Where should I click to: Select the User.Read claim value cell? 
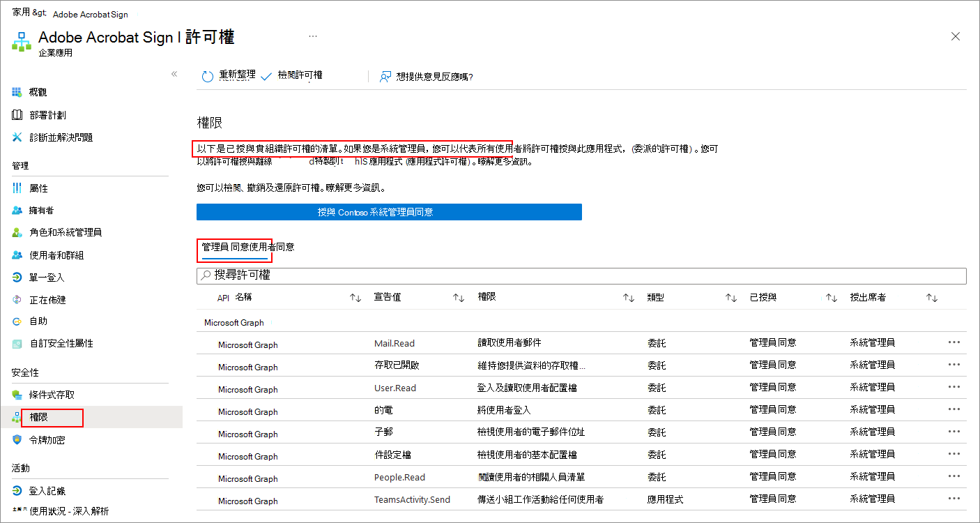pos(395,388)
